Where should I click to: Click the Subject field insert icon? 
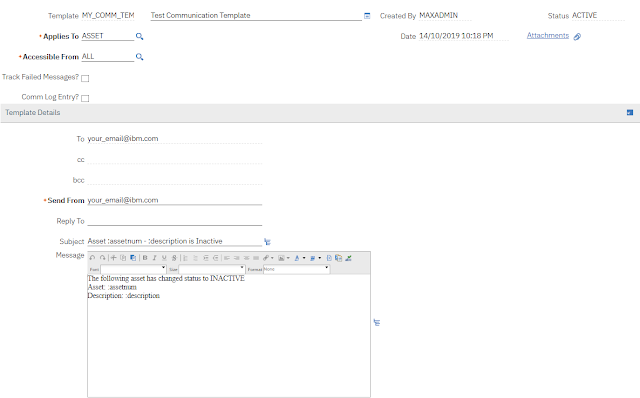point(267,242)
